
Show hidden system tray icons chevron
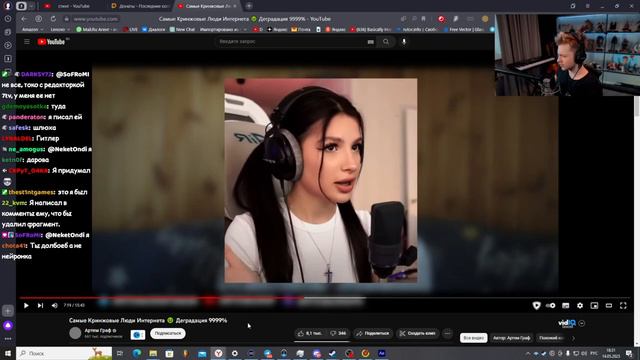point(528,353)
